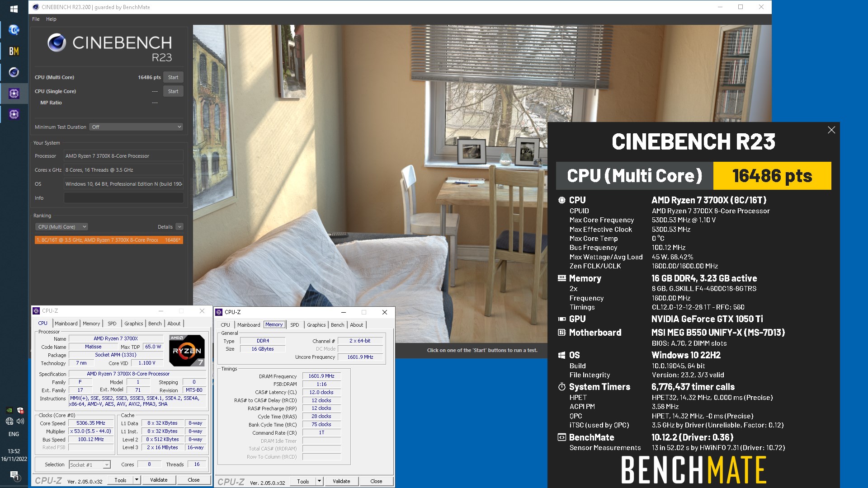Click the Cinebench window title icon
This screenshot has height=488, width=868.
point(36,7)
